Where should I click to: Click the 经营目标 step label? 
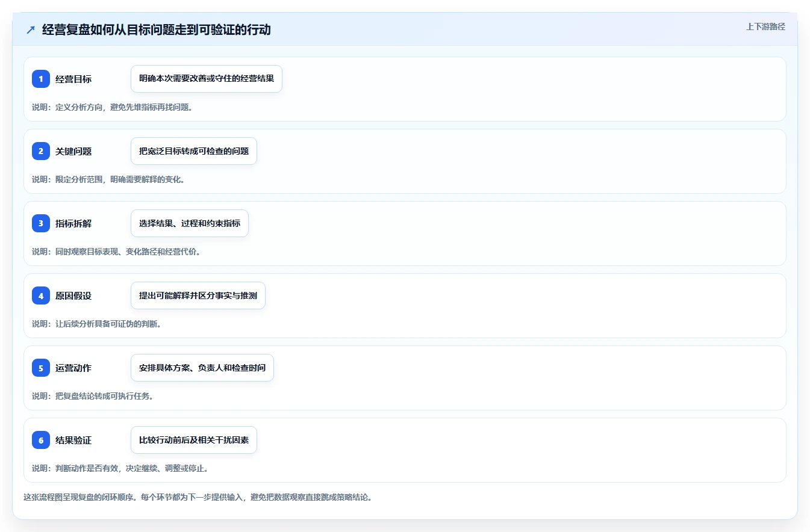pyautogui.click(x=73, y=79)
